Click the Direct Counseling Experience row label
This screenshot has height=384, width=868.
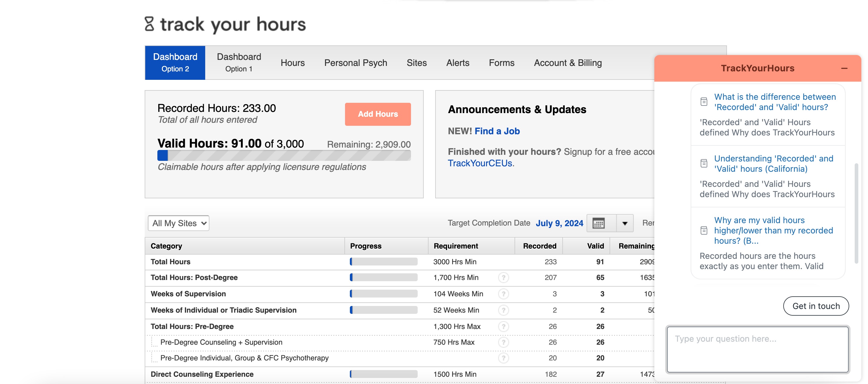coord(202,374)
